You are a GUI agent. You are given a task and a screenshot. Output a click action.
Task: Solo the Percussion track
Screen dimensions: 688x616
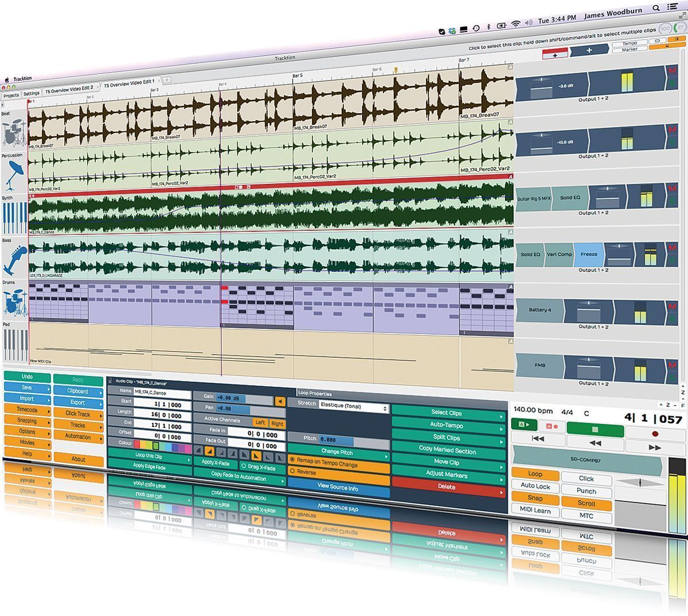point(672,141)
